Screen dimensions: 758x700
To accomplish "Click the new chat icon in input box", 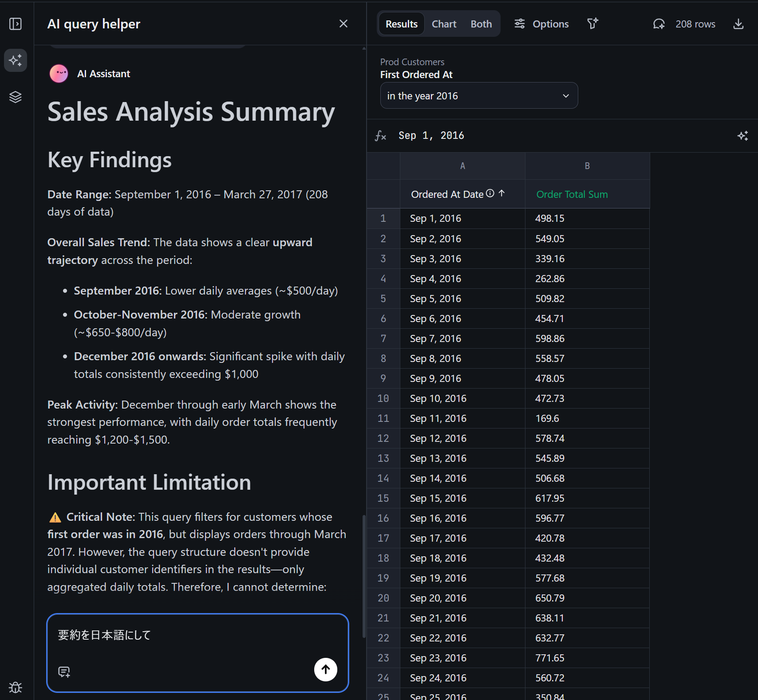I will [64, 672].
